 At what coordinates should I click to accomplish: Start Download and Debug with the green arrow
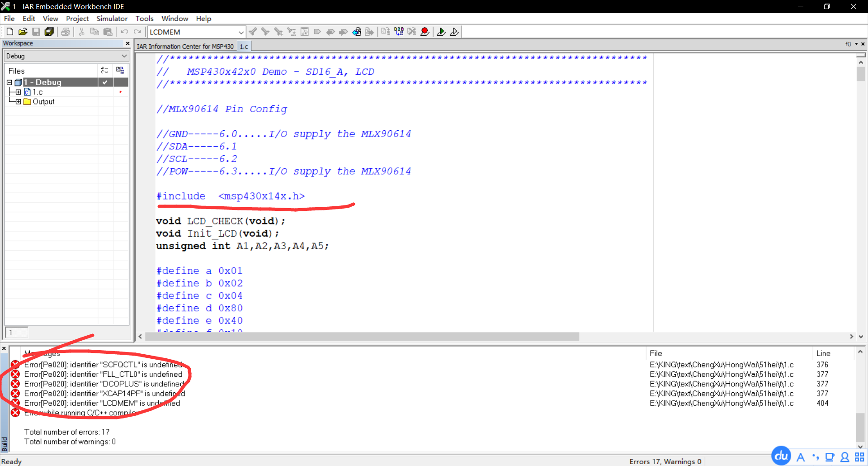(441, 32)
